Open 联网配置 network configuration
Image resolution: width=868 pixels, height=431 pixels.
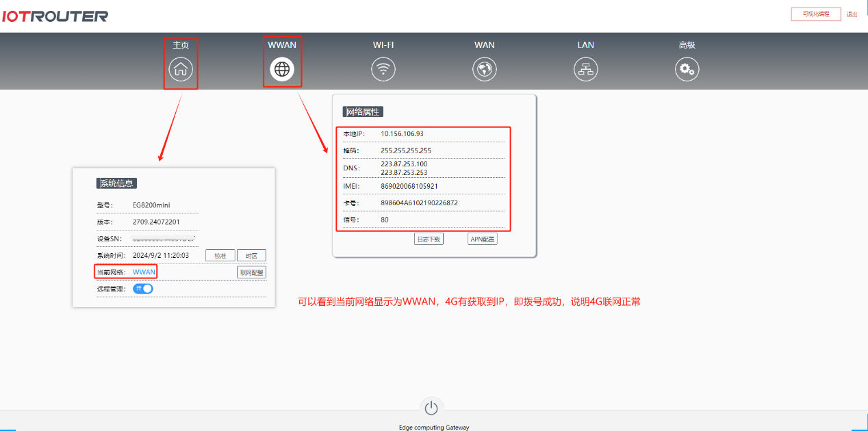[x=251, y=272]
